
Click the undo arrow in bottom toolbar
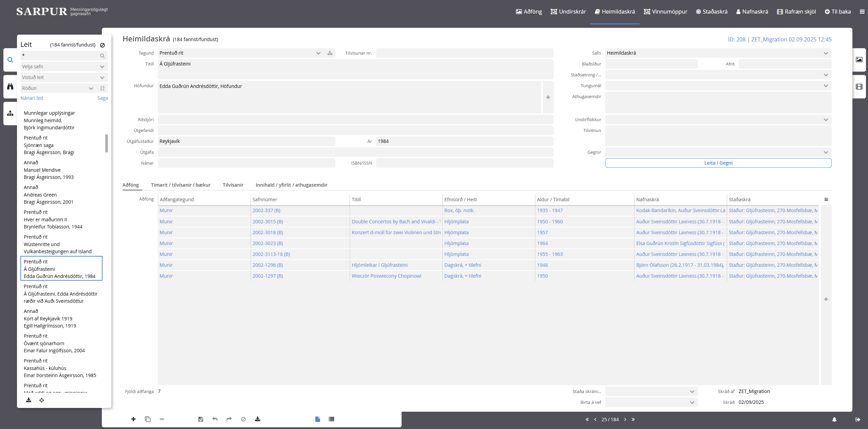click(x=215, y=419)
